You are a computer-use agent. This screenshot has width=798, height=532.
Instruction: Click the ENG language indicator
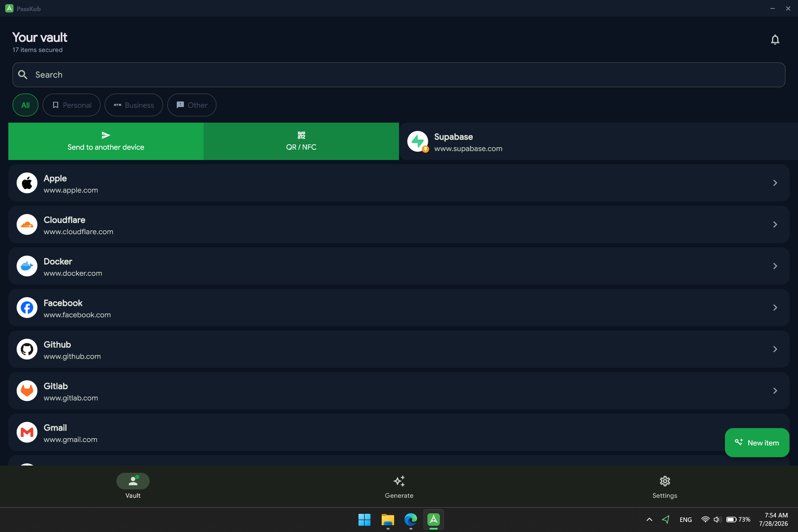point(686,520)
